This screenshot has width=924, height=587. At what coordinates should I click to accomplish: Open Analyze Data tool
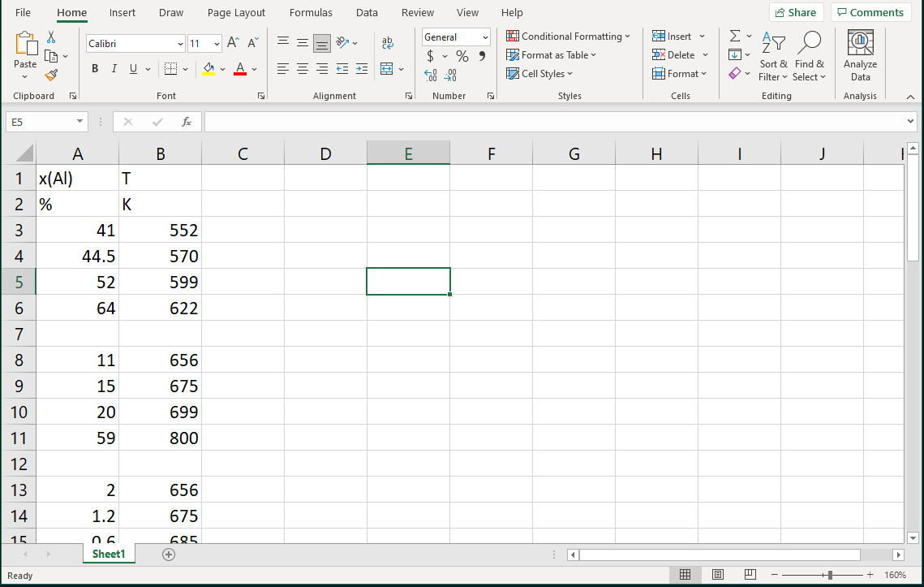[x=860, y=55]
